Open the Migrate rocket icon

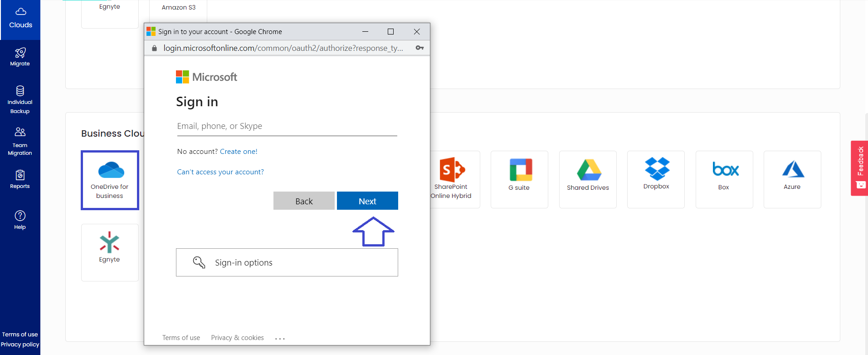pyautogui.click(x=20, y=53)
